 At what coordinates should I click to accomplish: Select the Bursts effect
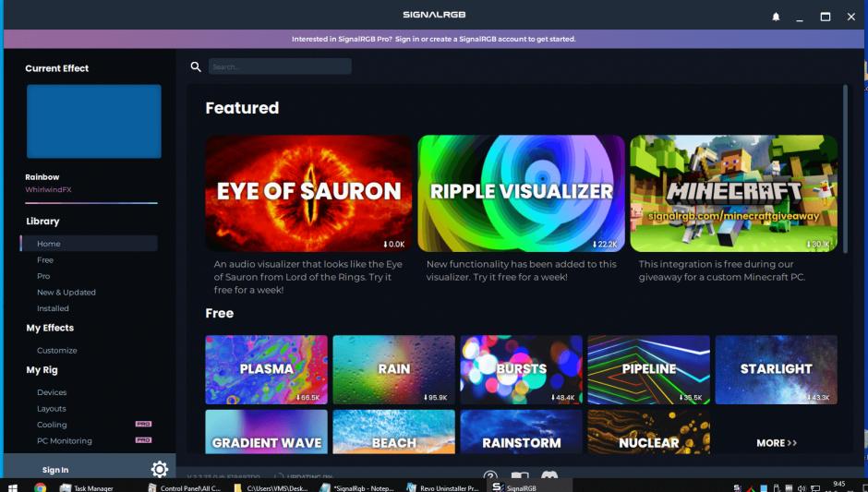click(521, 369)
